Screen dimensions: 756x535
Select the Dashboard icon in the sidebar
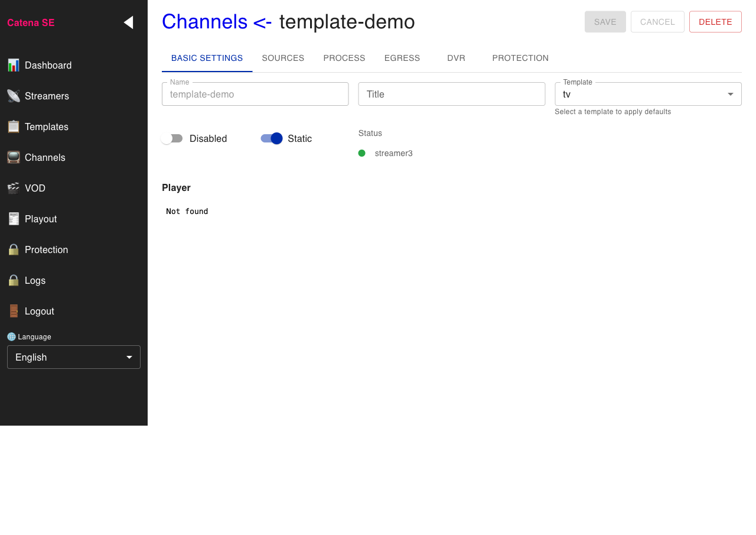13,65
